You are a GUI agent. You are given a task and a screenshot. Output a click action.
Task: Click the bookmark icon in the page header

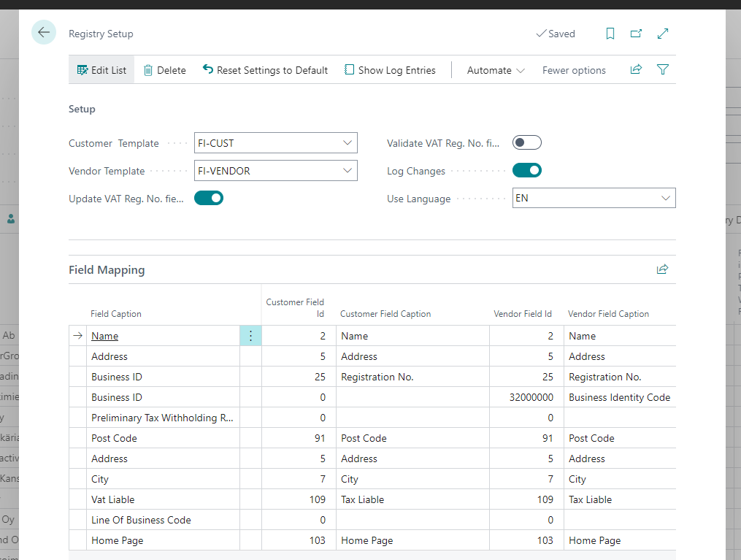pos(610,34)
